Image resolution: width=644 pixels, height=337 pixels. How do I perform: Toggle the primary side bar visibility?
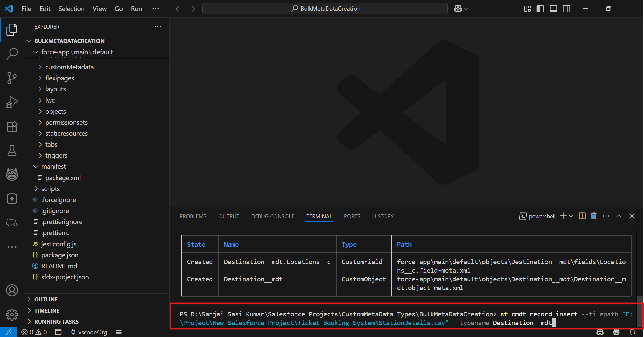pos(540,9)
